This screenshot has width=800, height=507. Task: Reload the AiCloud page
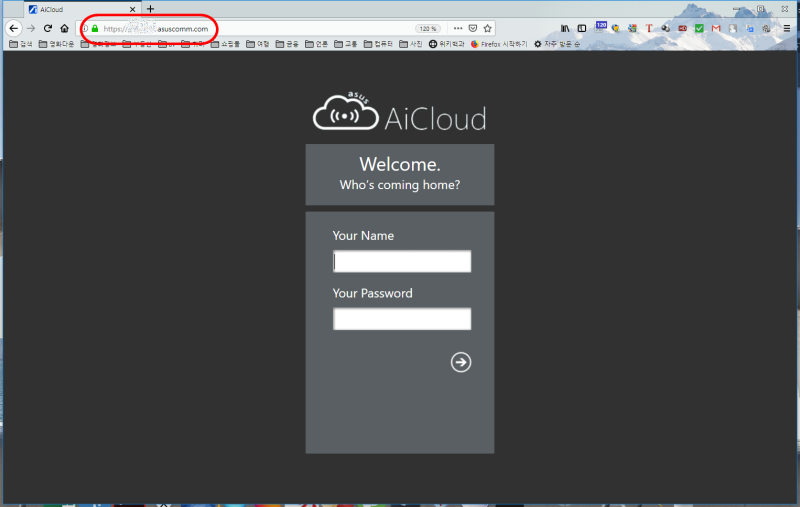pyautogui.click(x=47, y=29)
